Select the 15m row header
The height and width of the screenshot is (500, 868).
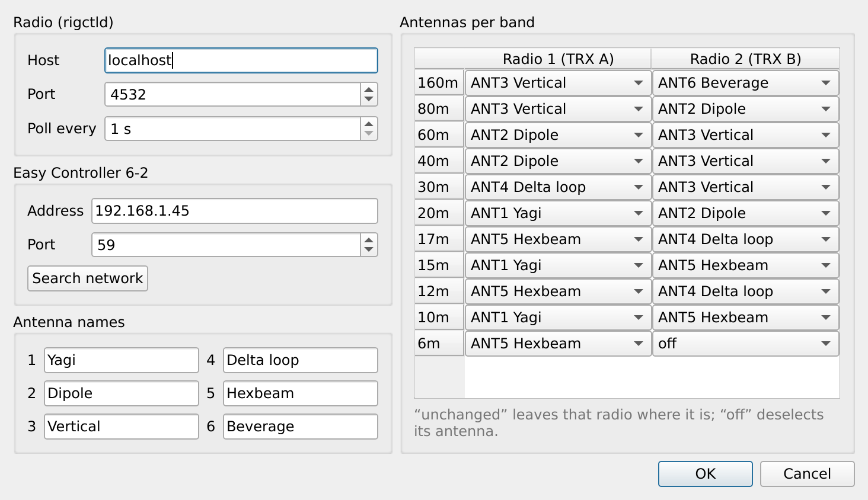click(439, 265)
